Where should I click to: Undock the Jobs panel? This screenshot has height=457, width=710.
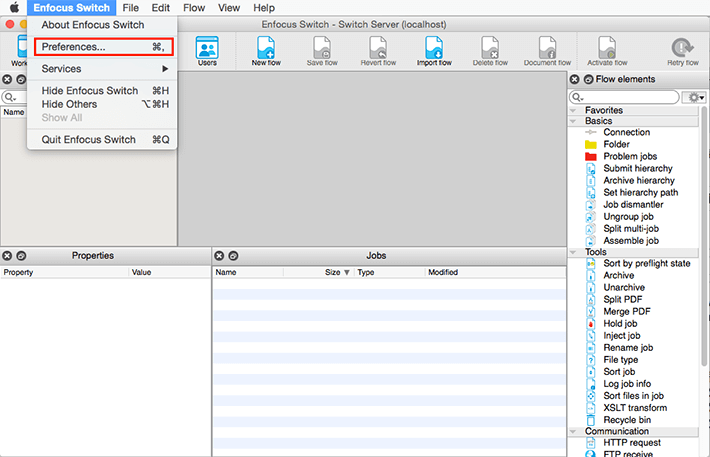pos(233,256)
